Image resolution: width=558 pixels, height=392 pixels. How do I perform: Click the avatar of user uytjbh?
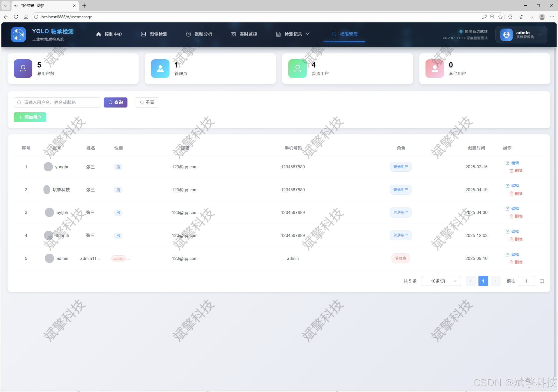click(49, 213)
